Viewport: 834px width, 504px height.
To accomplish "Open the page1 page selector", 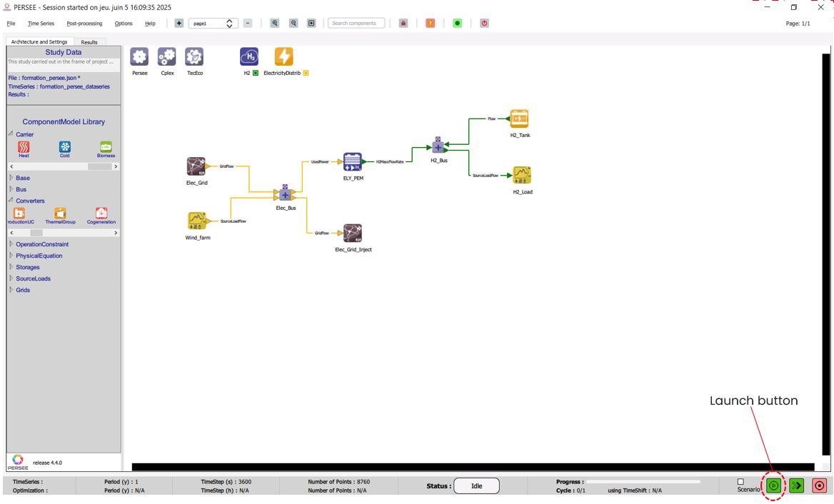I will coord(213,24).
